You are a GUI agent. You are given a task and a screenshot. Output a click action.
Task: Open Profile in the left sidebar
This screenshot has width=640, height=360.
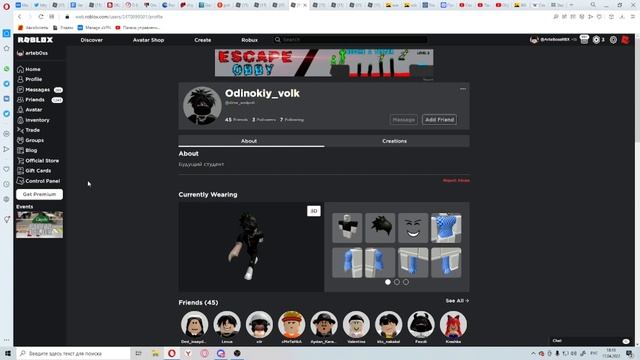coord(29,79)
